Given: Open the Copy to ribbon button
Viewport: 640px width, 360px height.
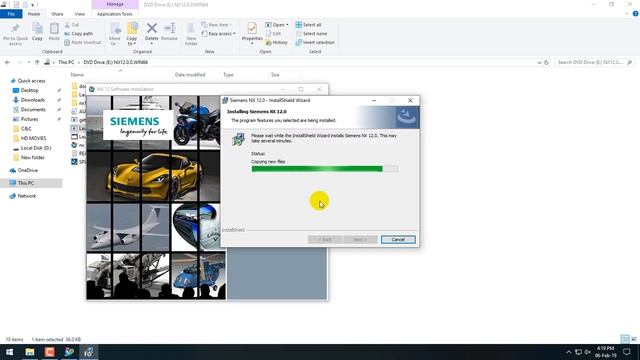Looking at the screenshot, I should (132, 34).
